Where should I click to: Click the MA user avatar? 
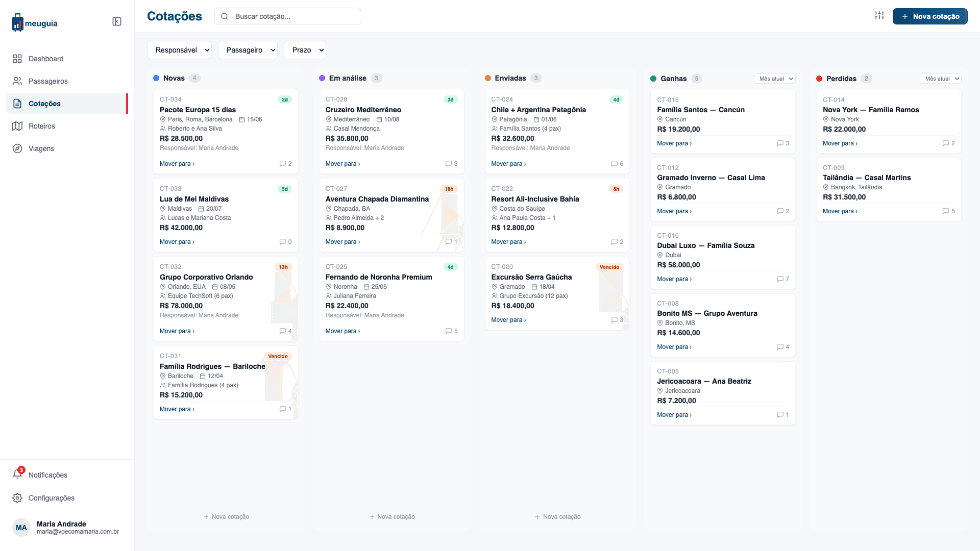click(x=21, y=528)
